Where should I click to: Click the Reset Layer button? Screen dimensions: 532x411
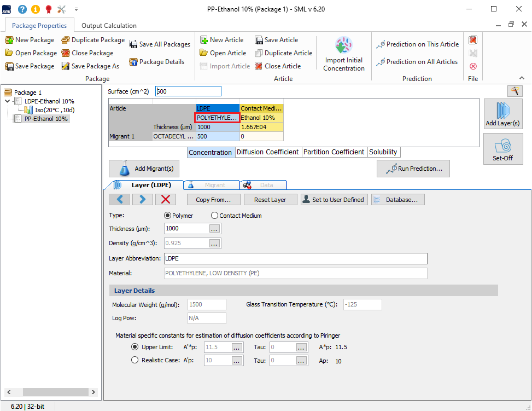point(271,200)
